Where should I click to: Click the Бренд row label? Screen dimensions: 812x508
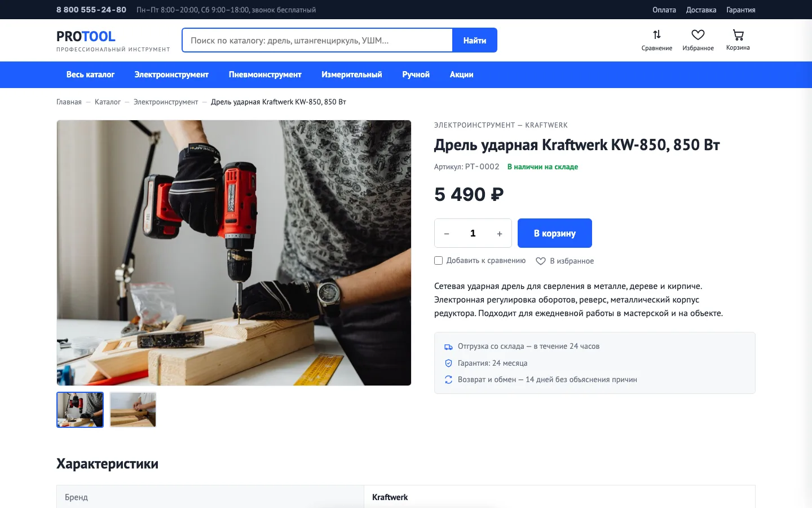pos(76,497)
